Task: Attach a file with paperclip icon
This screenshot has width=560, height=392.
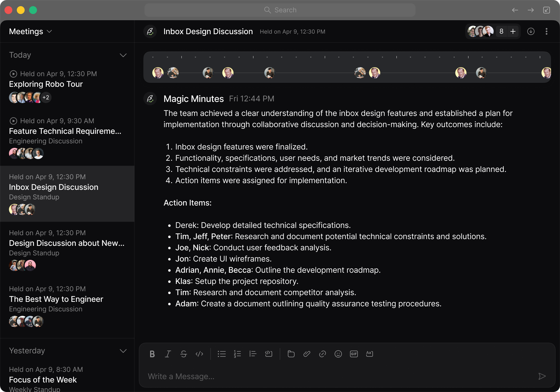Action: pos(307,354)
